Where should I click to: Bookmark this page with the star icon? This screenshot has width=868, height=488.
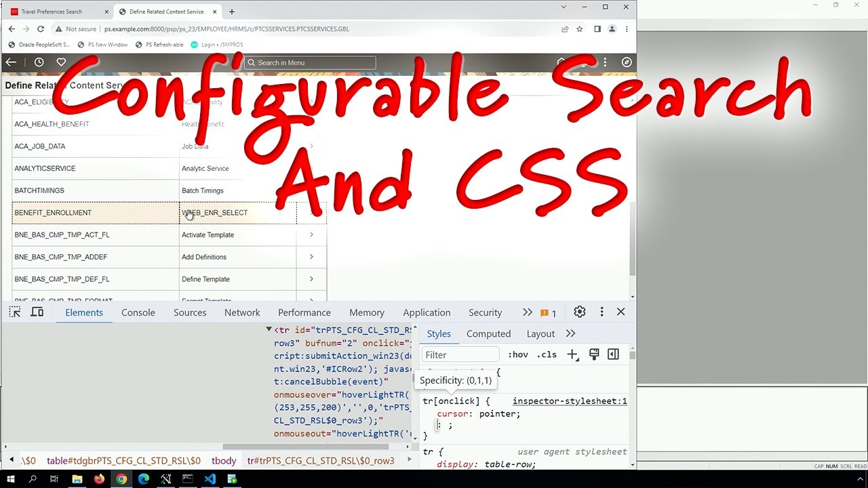pos(580,29)
